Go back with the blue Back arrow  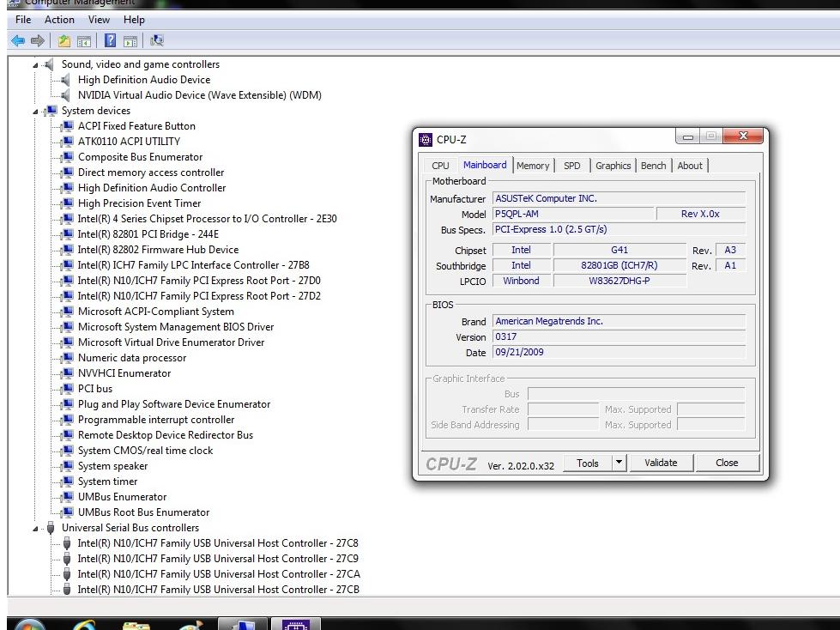(18, 40)
